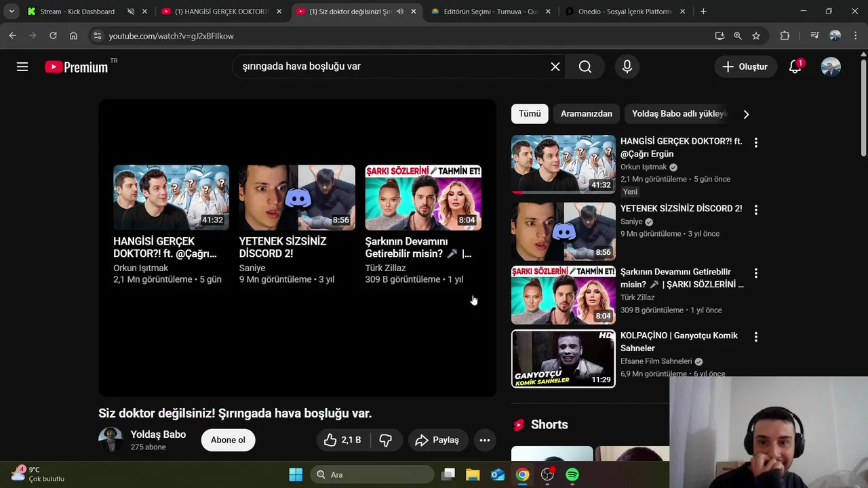The height and width of the screenshot is (488, 868).
Task: Close the Kick Dashboard tab
Action: (144, 12)
